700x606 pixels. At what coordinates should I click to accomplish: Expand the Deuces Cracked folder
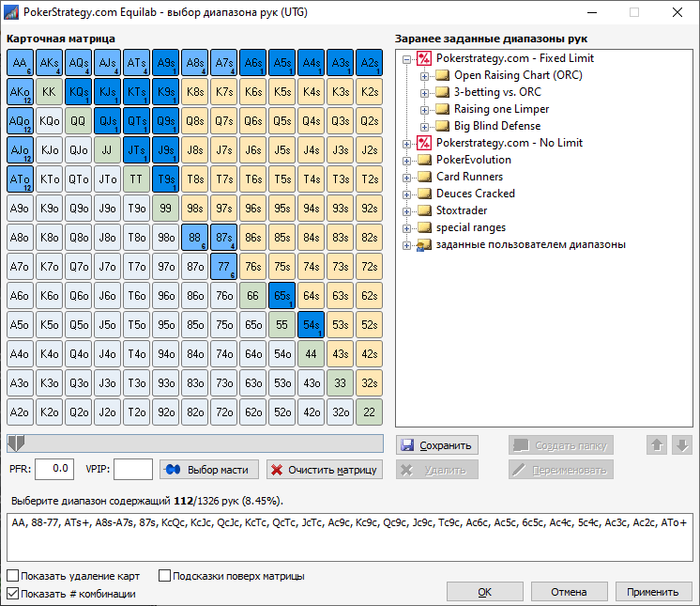(x=406, y=195)
